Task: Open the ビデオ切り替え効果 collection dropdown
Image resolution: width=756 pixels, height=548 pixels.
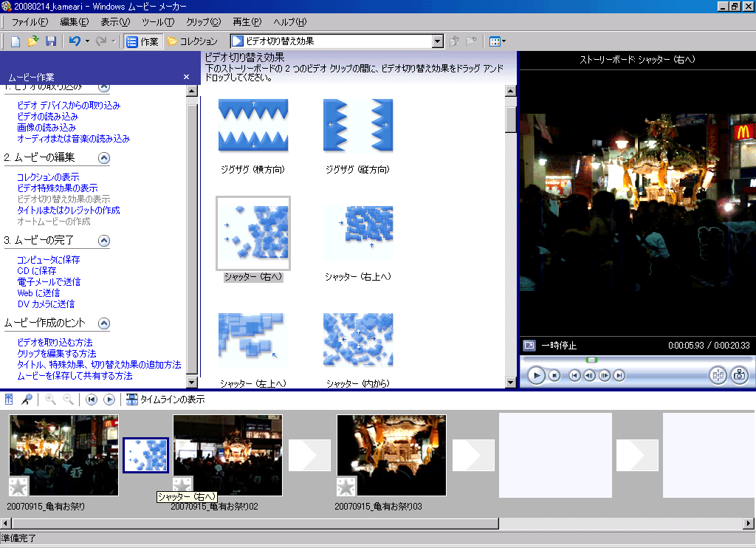Action: 437,41
